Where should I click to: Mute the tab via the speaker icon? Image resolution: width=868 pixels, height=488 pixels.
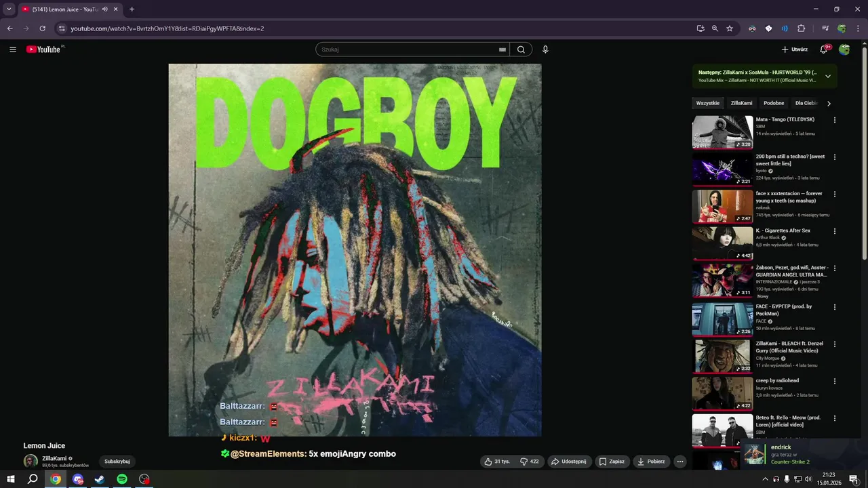tap(104, 9)
